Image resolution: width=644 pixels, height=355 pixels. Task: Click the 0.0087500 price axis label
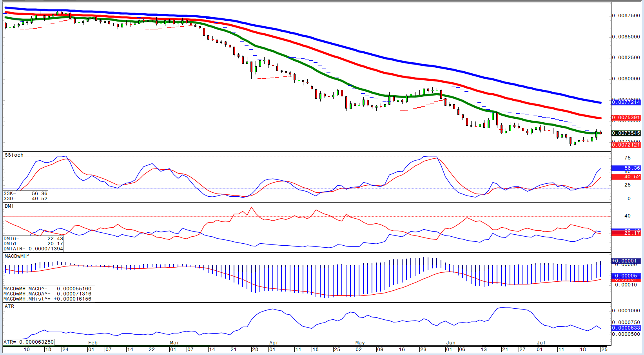coord(626,16)
